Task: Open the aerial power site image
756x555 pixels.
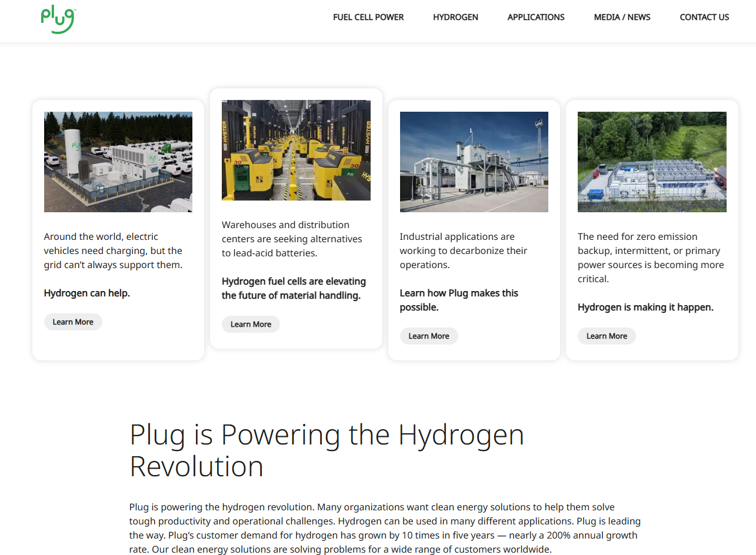Action: 652,162
